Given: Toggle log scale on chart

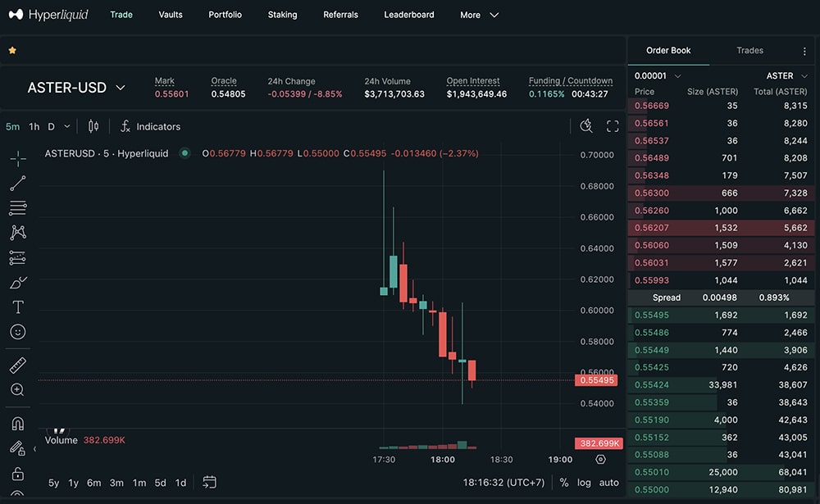Looking at the screenshot, I should (x=584, y=483).
